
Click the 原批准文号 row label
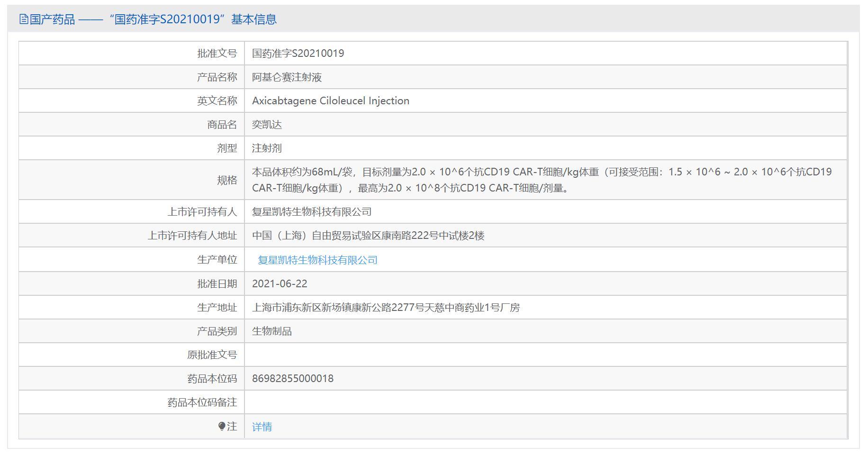pyautogui.click(x=212, y=355)
